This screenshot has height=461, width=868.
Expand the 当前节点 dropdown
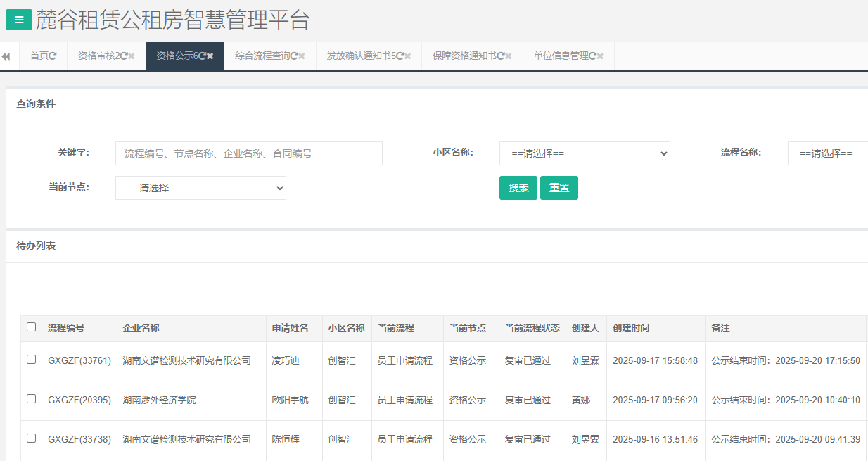click(x=200, y=188)
